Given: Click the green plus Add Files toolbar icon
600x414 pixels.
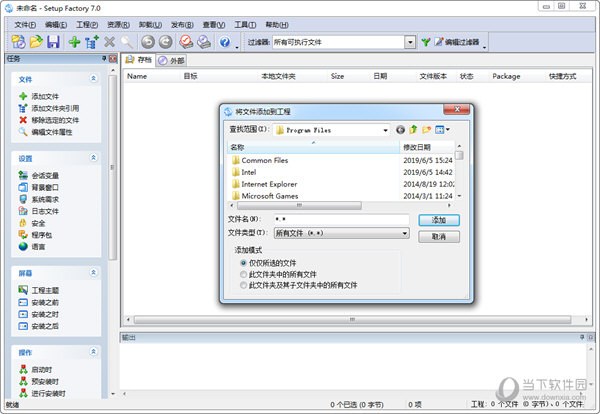Looking at the screenshot, I should pyautogui.click(x=74, y=42).
